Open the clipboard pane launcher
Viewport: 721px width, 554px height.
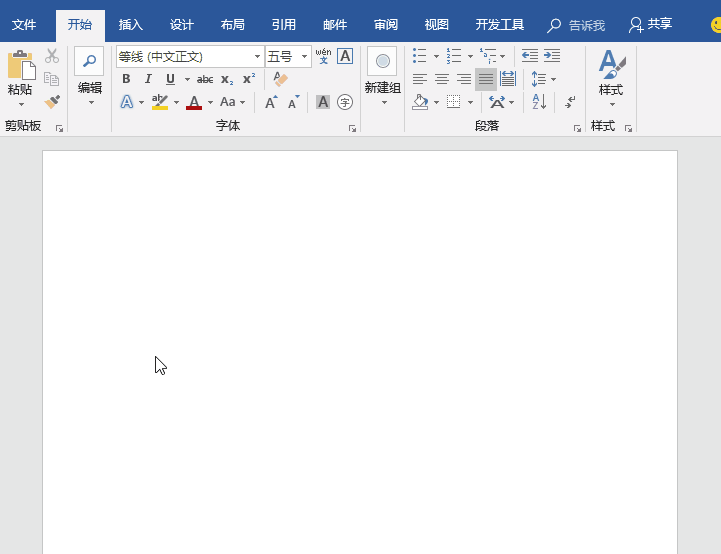[59, 129]
